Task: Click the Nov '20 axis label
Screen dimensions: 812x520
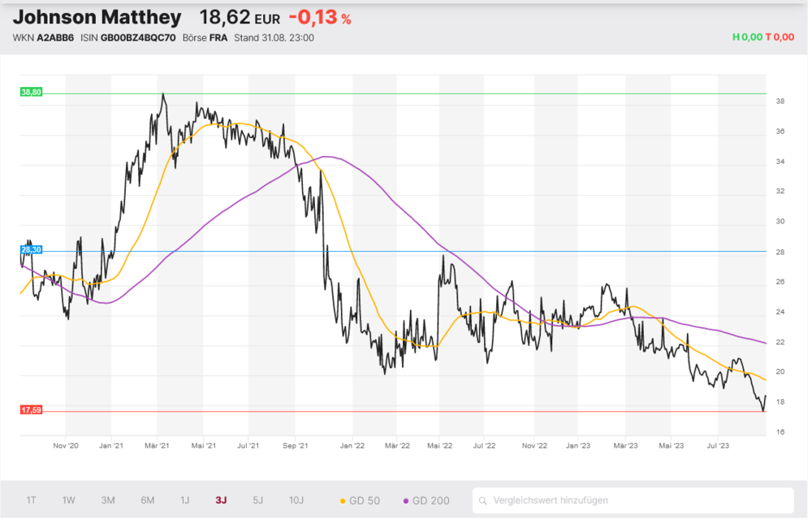Action: 67,448
